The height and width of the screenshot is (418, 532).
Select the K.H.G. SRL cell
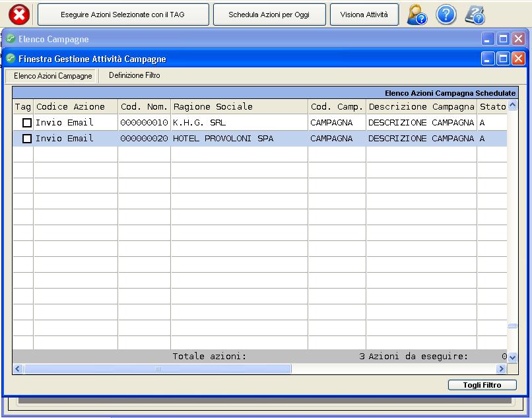239,123
